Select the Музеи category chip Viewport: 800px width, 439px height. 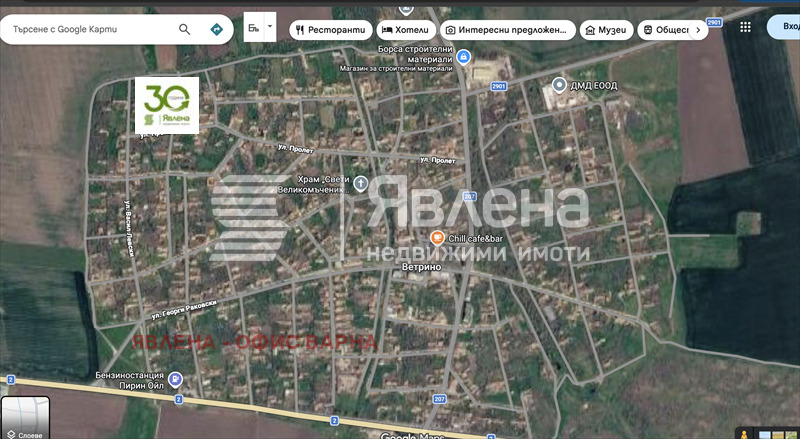607,30
